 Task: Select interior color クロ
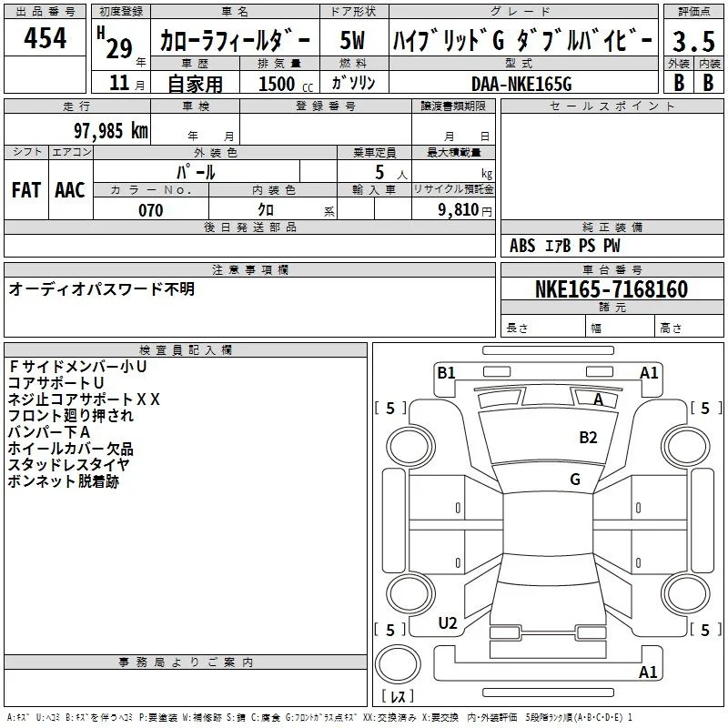(266, 209)
